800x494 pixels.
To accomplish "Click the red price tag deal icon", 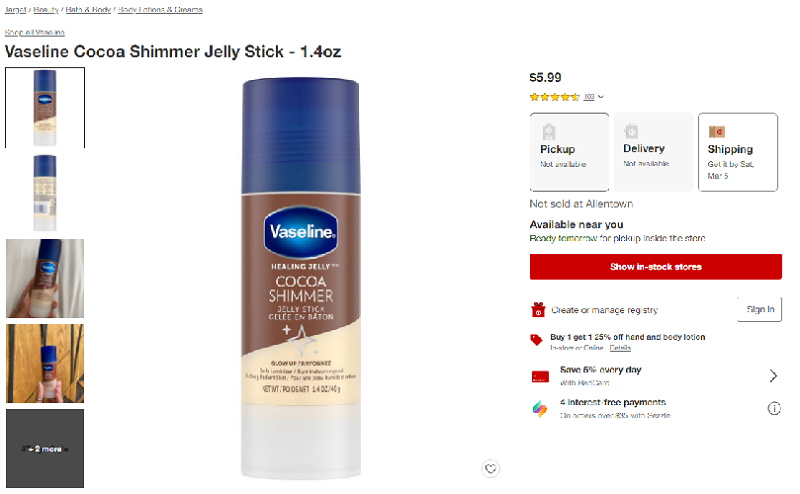I will point(536,340).
